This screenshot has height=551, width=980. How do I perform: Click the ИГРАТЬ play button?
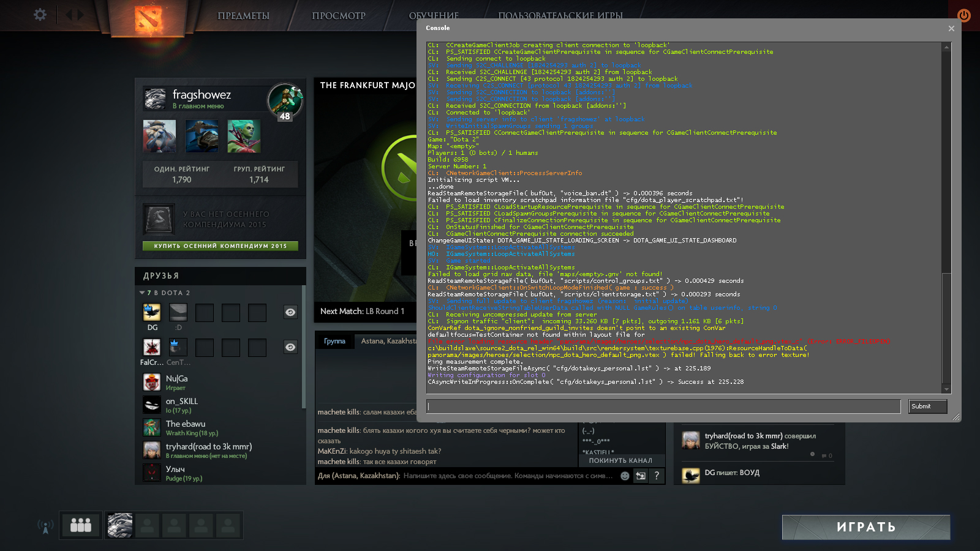(x=866, y=527)
